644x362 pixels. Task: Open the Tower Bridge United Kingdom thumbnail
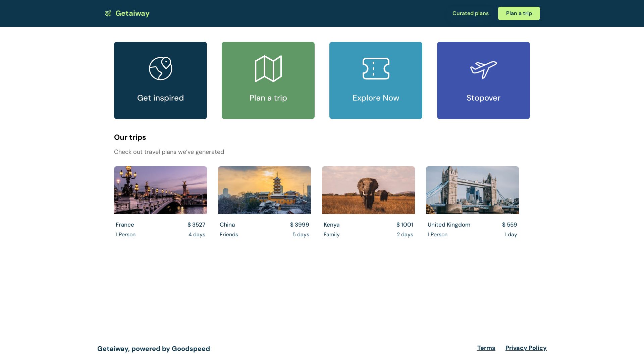pyautogui.click(x=472, y=190)
